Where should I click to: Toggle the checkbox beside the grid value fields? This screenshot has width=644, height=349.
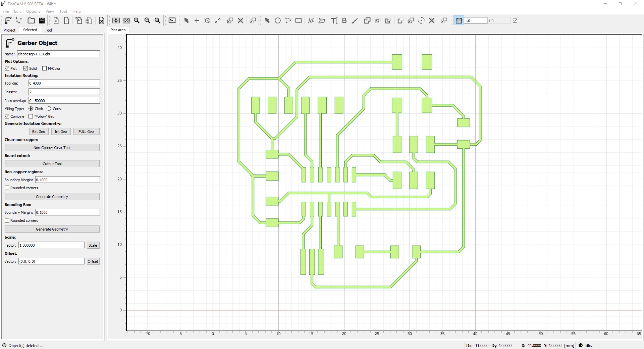coord(515,20)
